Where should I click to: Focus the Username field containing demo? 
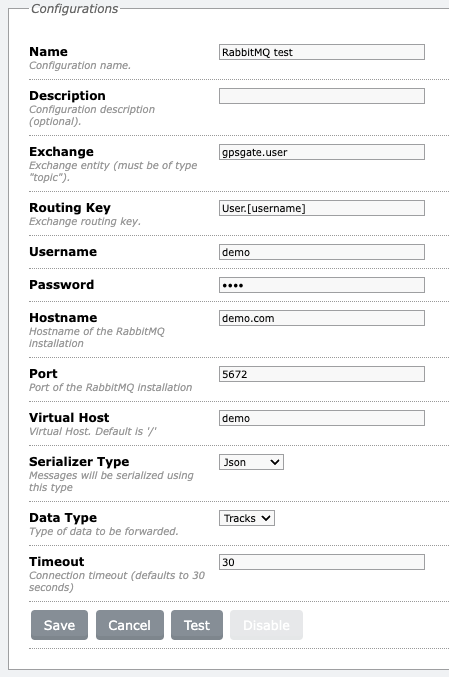pos(322,252)
